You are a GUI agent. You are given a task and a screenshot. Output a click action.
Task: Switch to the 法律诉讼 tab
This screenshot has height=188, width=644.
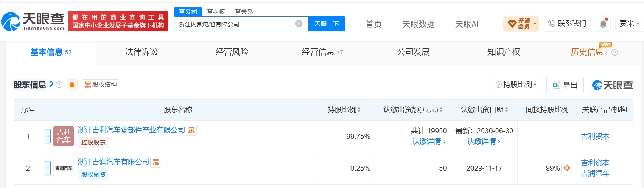pos(141,52)
